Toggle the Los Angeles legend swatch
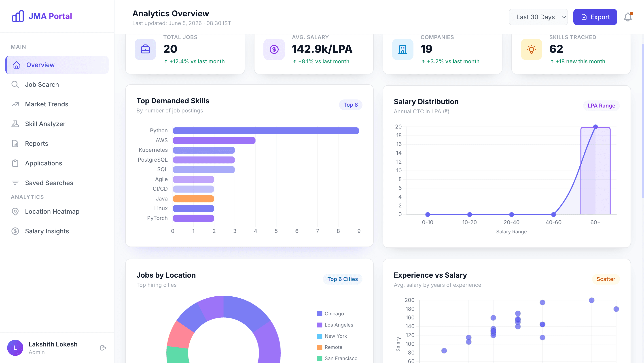This screenshot has height=363, width=644. coord(319,325)
